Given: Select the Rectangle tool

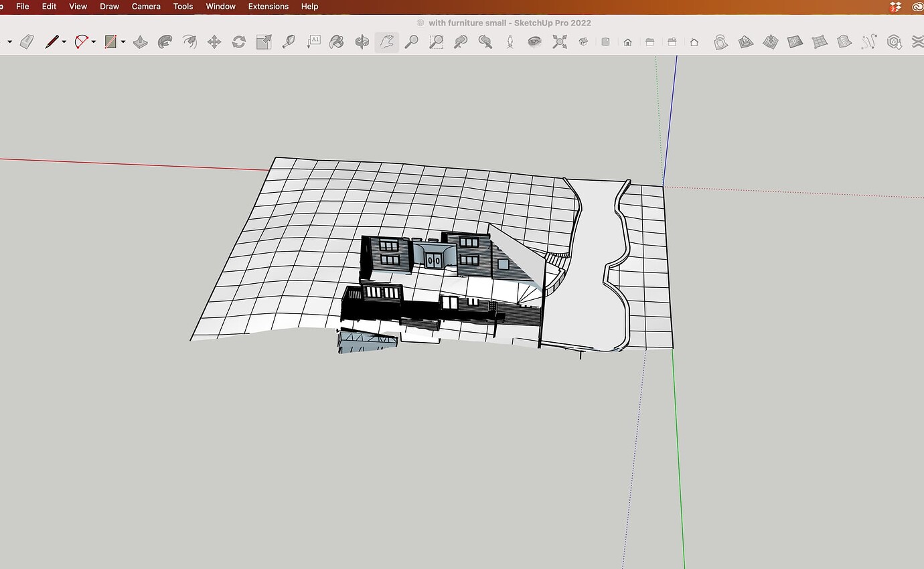Looking at the screenshot, I should tap(111, 42).
